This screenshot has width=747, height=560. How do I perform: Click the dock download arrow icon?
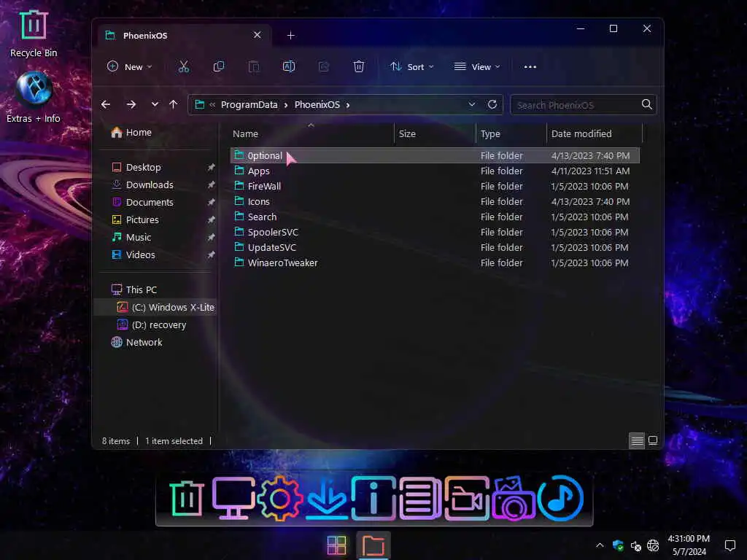[327, 499]
